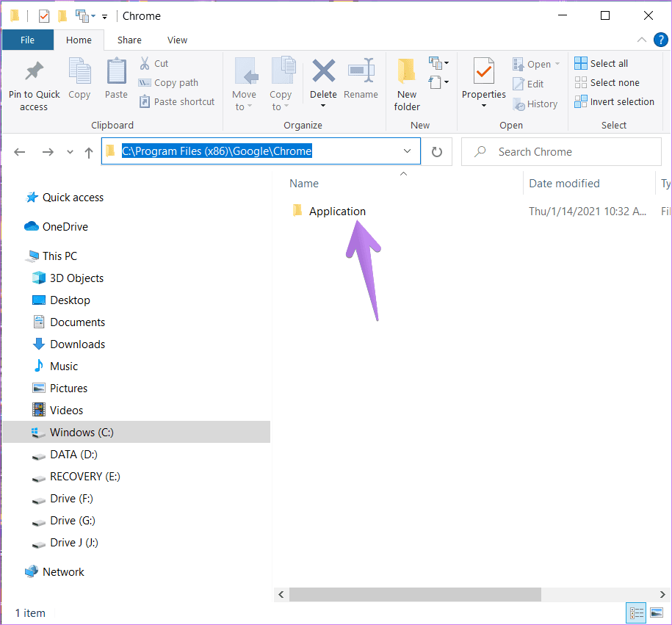The height and width of the screenshot is (625, 672).
Task: Click the Rename icon
Action: tap(361, 71)
